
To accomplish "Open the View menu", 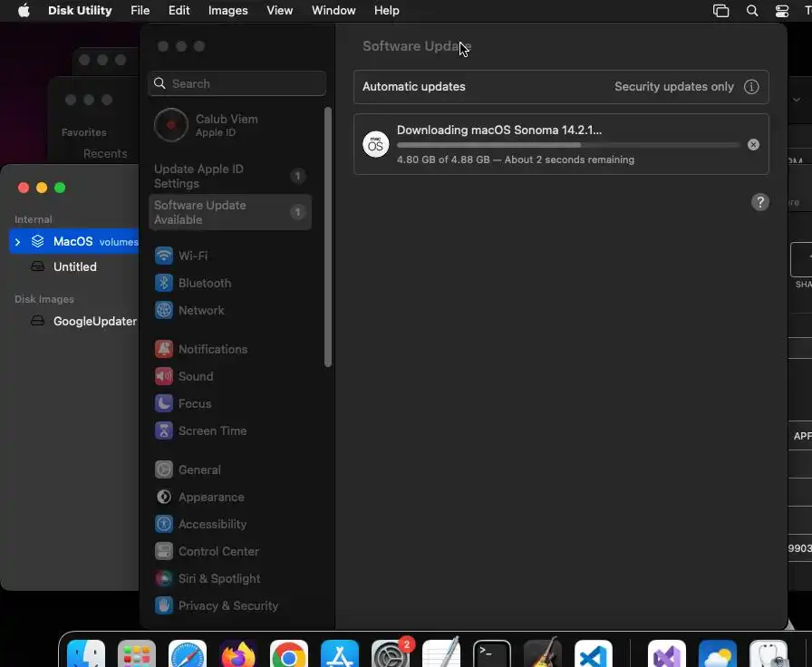I will coord(280,10).
